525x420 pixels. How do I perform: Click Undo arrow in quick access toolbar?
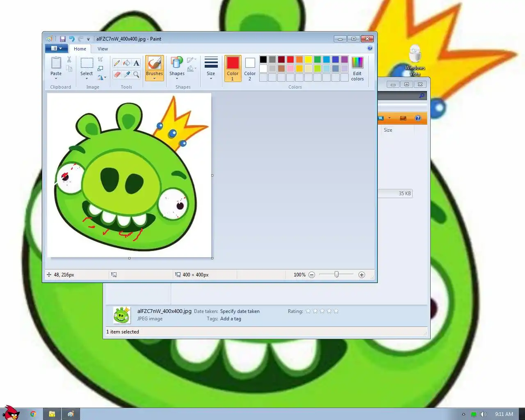72,39
